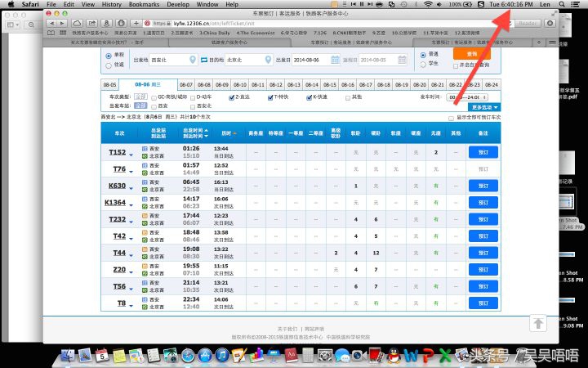Expand the 更多选项 more options dropdown
588x368 pixels.
(x=485, y=107)
